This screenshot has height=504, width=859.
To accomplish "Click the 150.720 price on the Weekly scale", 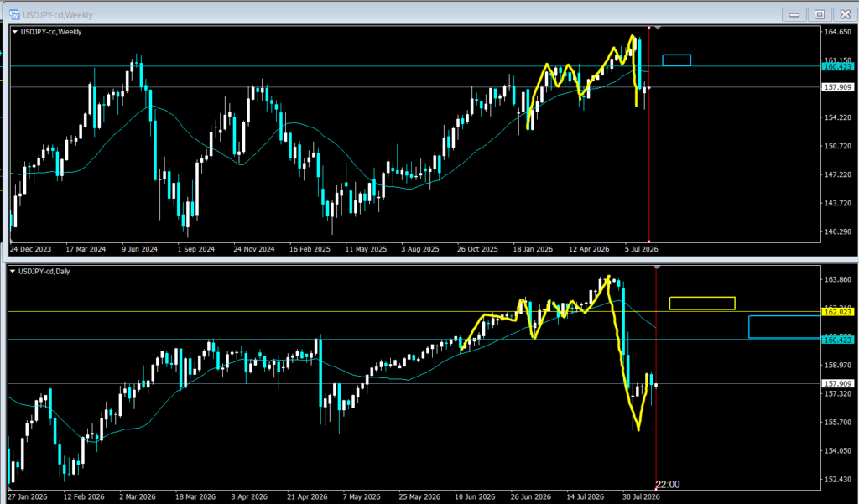I will point(838,146).
